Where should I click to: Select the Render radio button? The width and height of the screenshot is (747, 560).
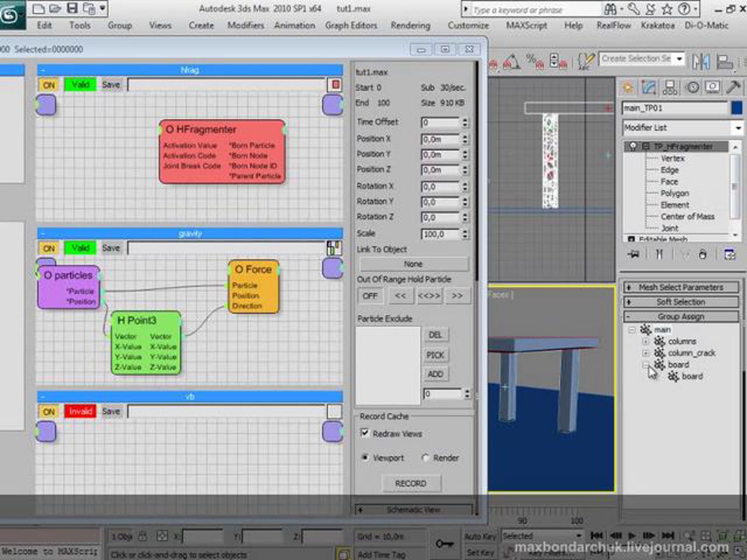[425, 458]
